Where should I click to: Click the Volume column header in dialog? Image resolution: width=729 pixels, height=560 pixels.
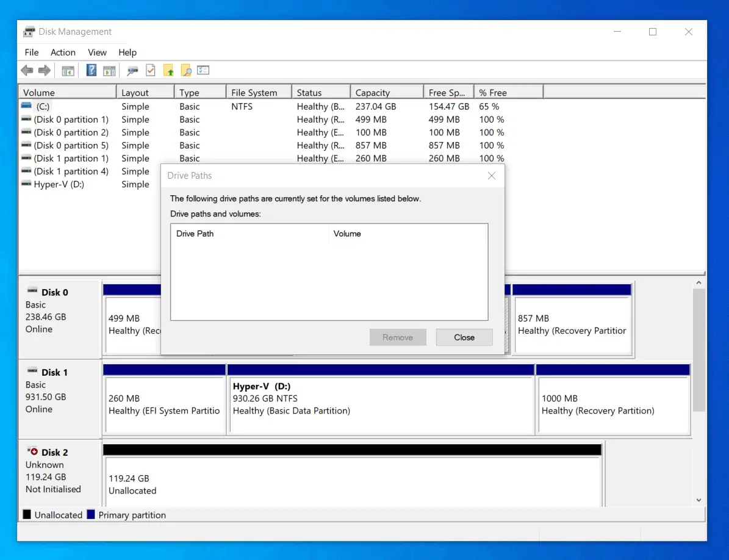(x=408, y=234)
